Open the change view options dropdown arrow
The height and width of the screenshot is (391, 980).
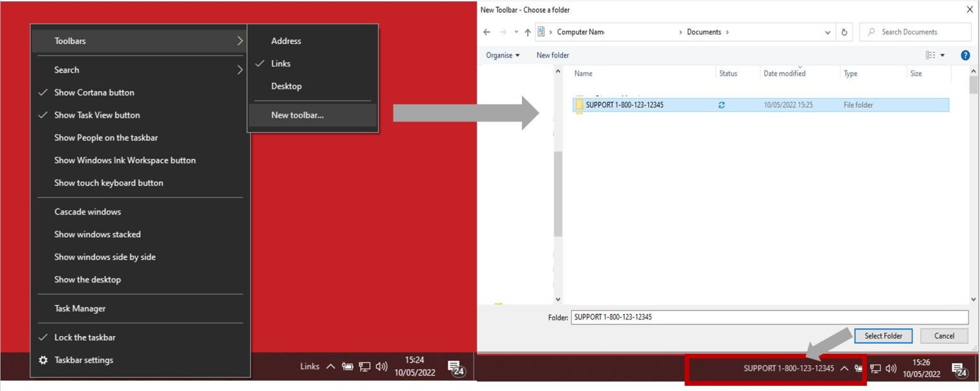[x=942, y=55]
